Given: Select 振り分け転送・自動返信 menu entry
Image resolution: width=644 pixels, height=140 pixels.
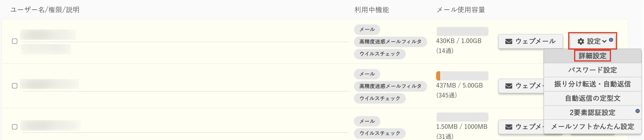Looking at the screenshot, I should tap(592, 84).
